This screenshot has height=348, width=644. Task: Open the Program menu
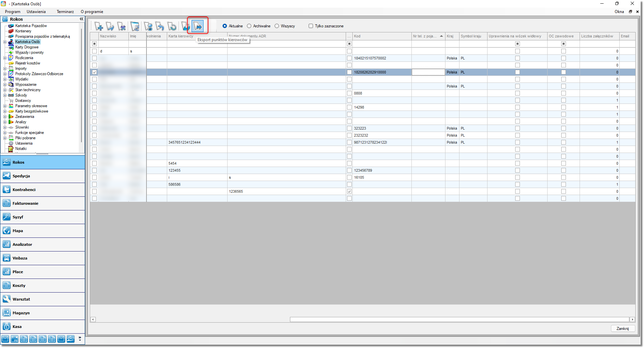pyautogui.click(x=13, y=12)
